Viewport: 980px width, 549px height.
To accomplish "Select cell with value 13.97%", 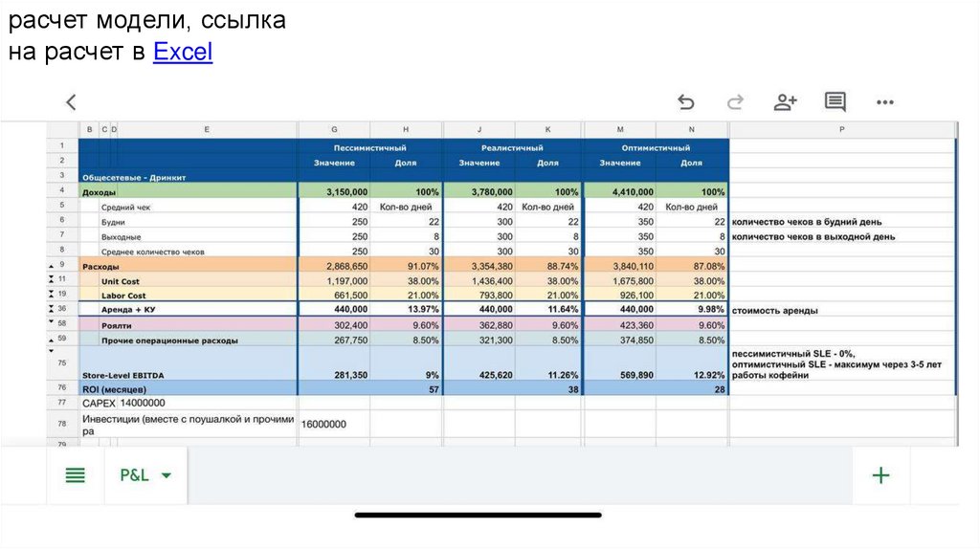I will pyautogui.click(x=406, y=309).
